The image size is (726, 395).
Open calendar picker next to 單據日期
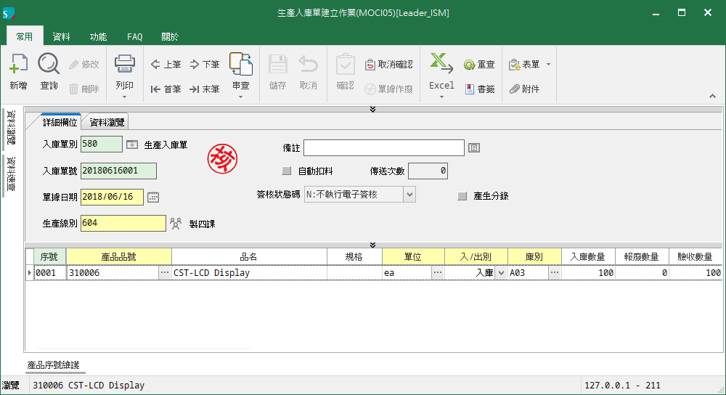[153, 197]
